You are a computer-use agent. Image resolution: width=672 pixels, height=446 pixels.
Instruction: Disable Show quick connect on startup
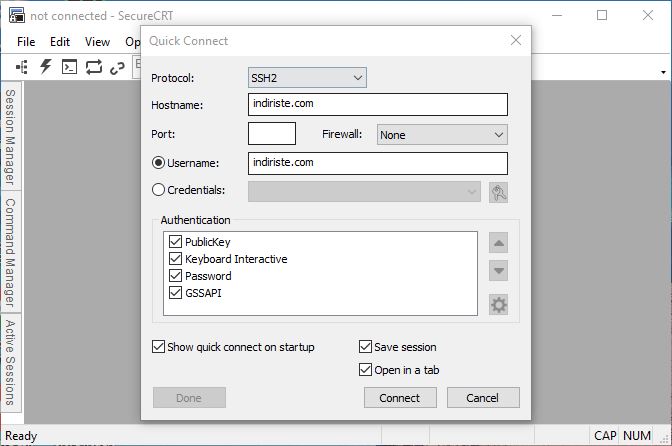tap(158, 347)
